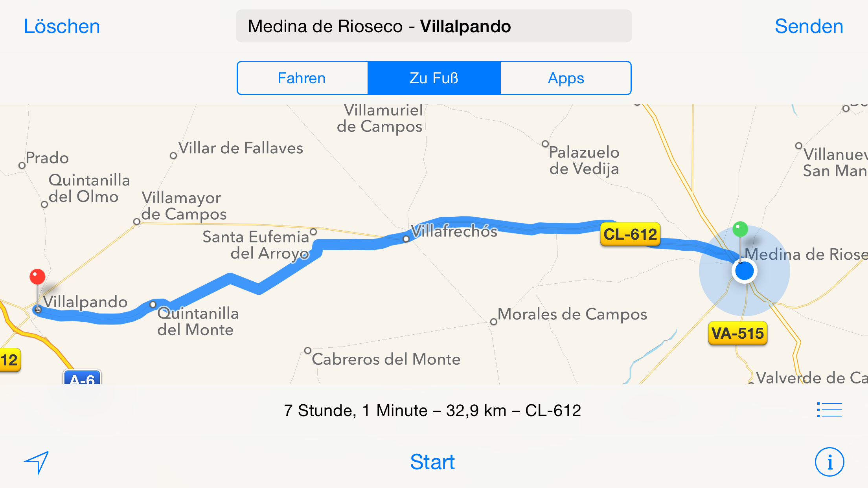
Task: Tap the VA-515 road shield
Action: (737, 334)
